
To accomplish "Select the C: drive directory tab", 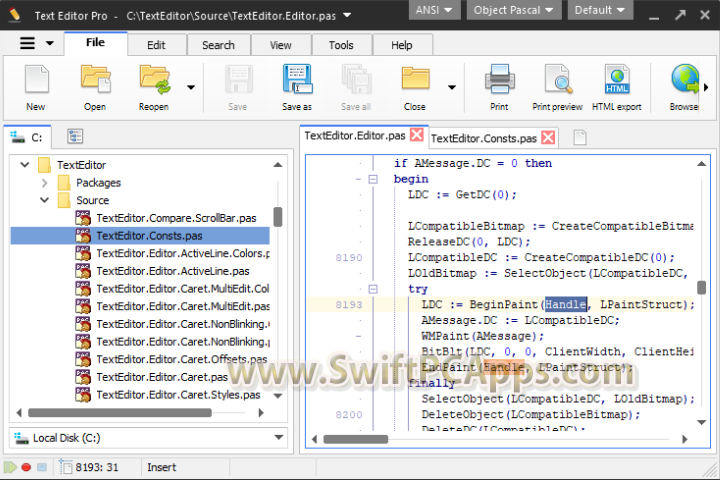I will 28,137.
